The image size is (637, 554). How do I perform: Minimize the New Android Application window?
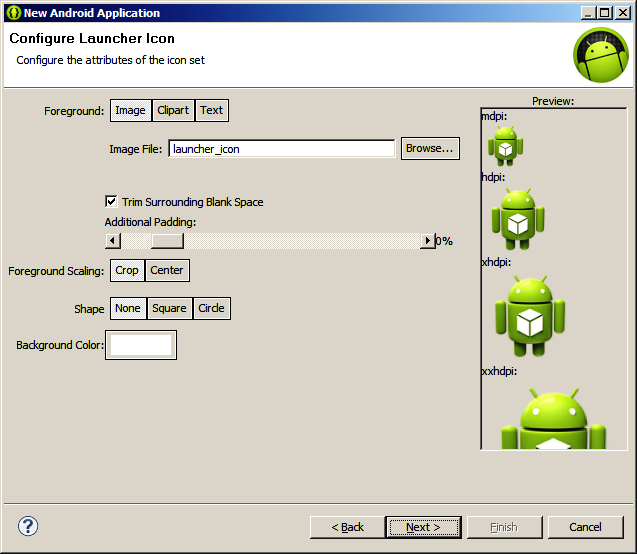(588, 13)
